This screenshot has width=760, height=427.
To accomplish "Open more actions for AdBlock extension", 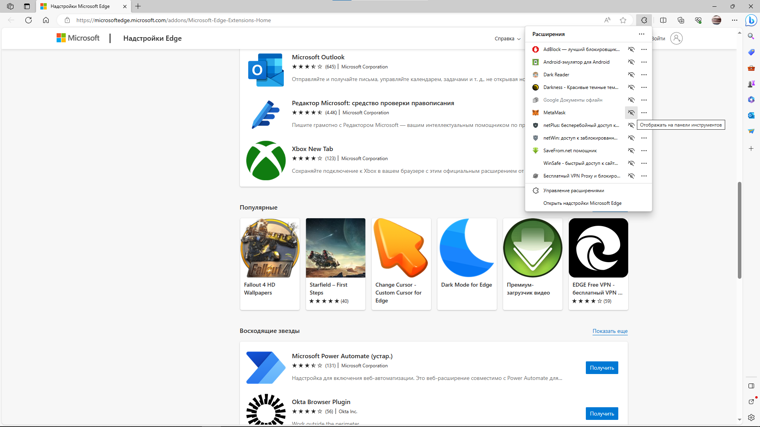I will 644,49.
